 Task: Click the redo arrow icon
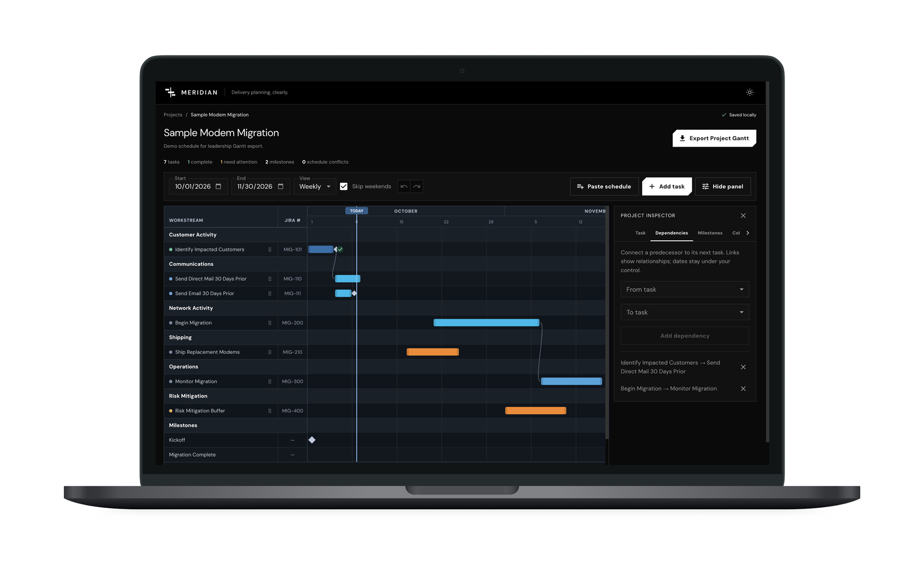point(417,186)
